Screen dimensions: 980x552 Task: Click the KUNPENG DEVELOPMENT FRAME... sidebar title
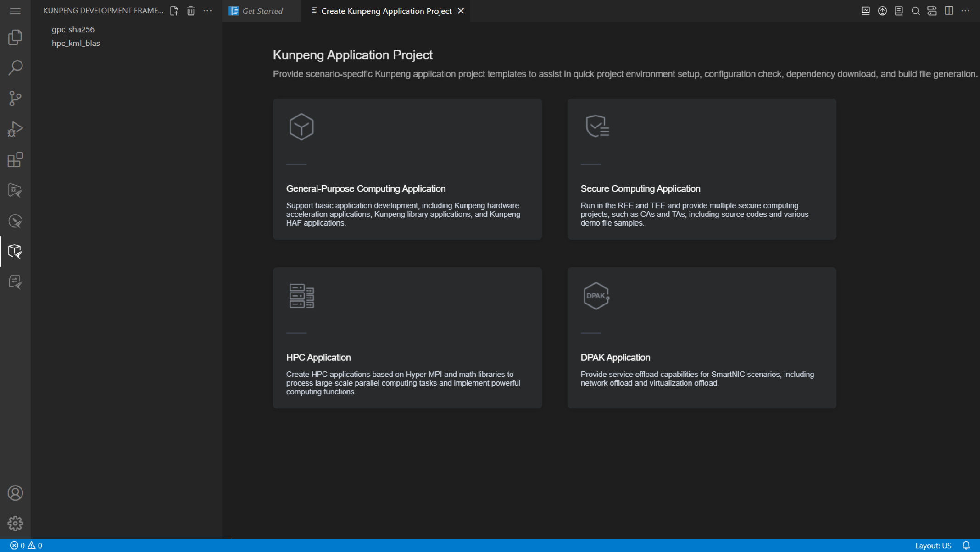click(x=103, y=11)
